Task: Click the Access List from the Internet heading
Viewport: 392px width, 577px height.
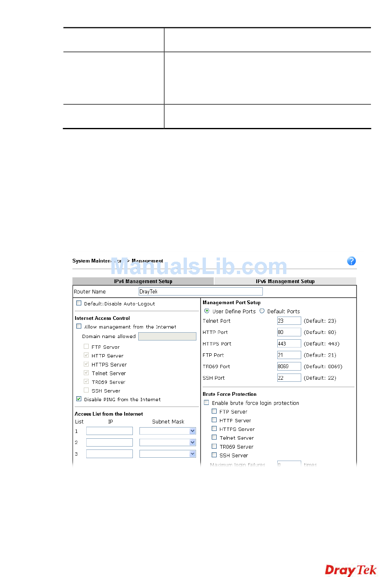Action: point(109,414)
